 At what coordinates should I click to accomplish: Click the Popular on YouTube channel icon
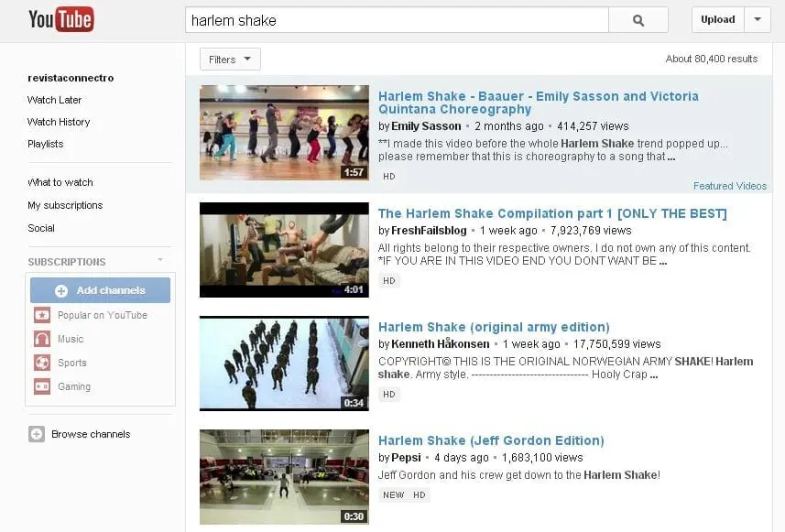click(x=42, y=315)
